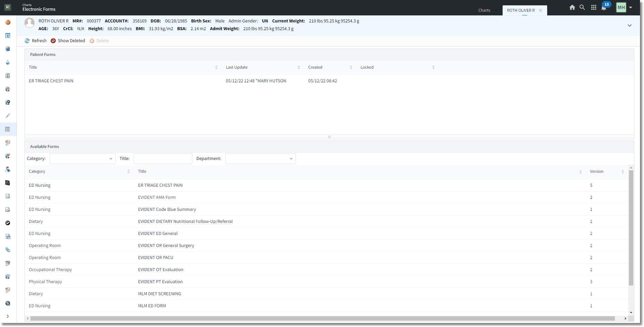The height and width of the screenshot is (327, 644).
Task: Click the black checkmark circle sidebar icon
Action: 8,223
